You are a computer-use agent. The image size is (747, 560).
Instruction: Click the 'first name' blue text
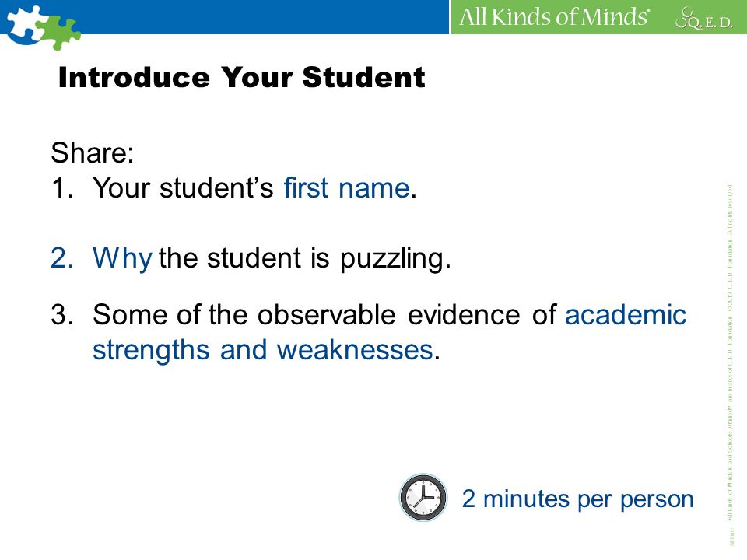(347, 188)
